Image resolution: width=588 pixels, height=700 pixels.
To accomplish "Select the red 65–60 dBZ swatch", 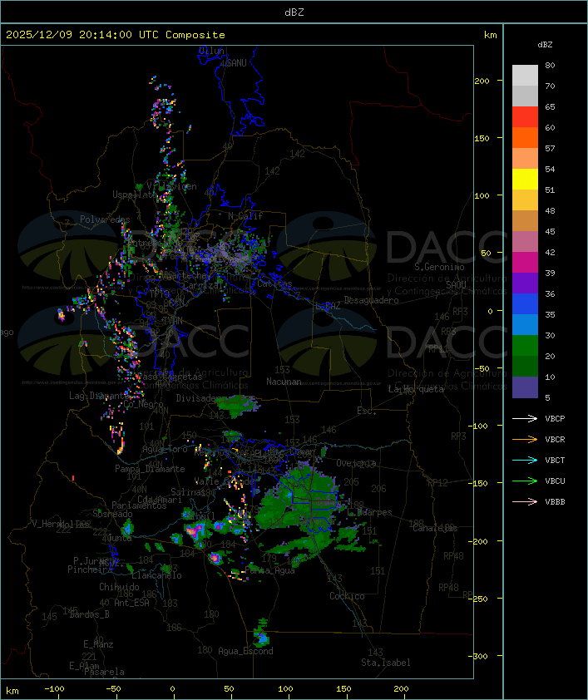I will coord(525,116).
